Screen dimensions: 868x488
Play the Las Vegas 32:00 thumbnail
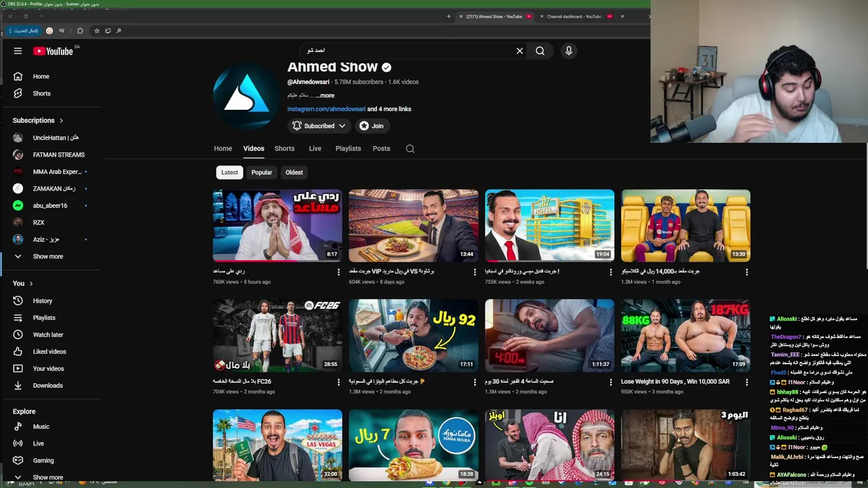[277, 445]
